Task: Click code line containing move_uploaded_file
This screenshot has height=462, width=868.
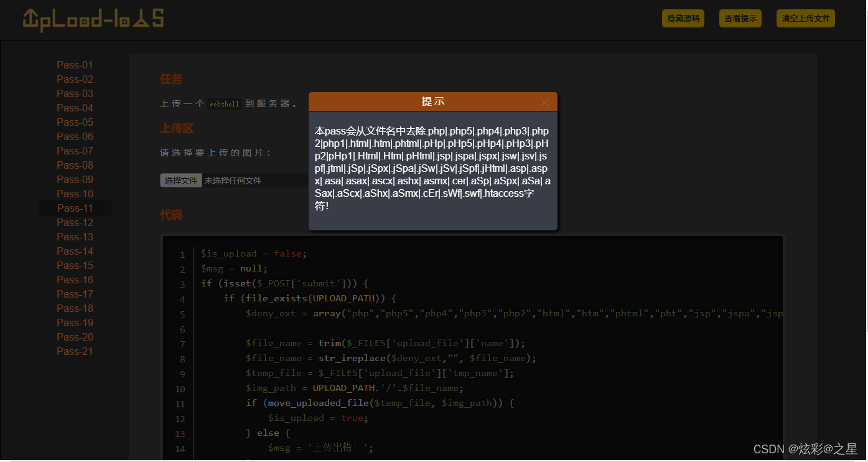Action: [380, 403]
